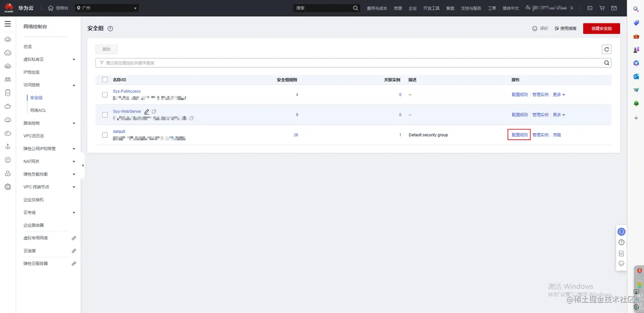Open the 支持与服务 top menu
This screenshot has width=644, height=313.
(471, 8)
